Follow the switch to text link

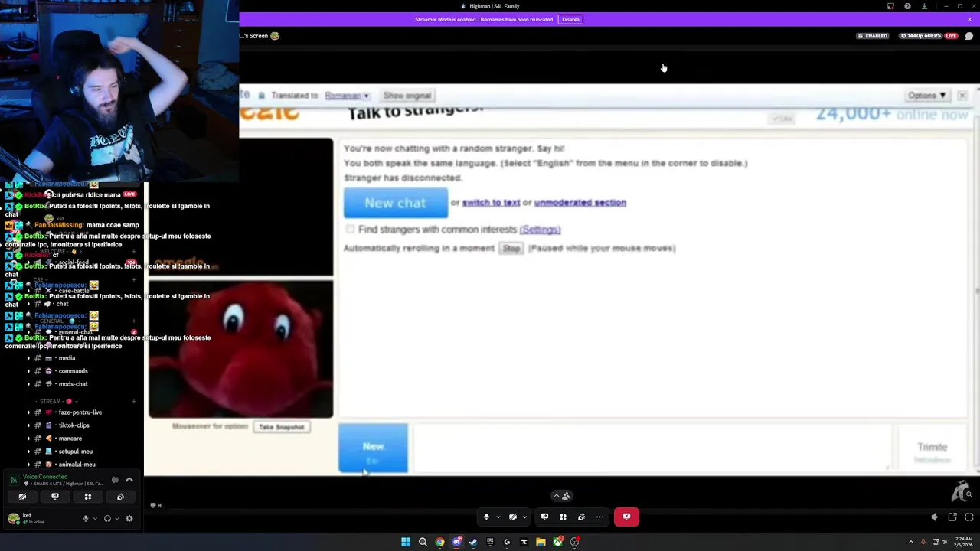[x=491, y=203]
